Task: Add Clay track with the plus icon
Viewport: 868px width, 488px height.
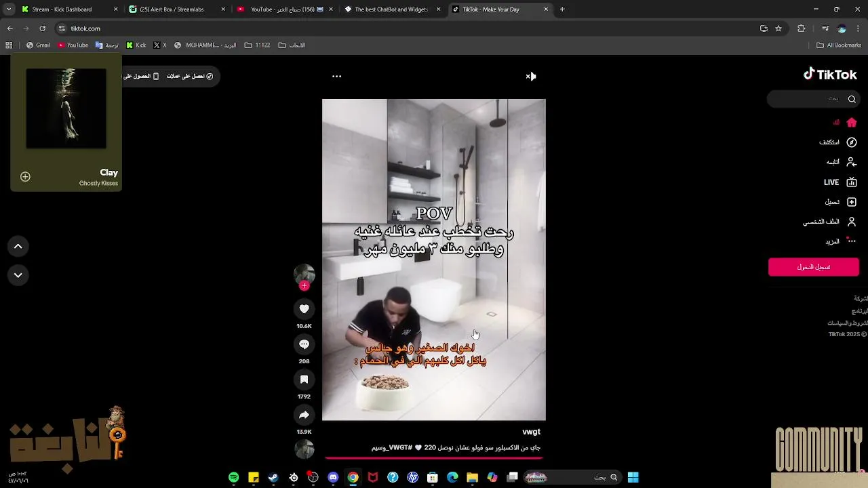Action: pyautogui.click(x=25, y=177)
